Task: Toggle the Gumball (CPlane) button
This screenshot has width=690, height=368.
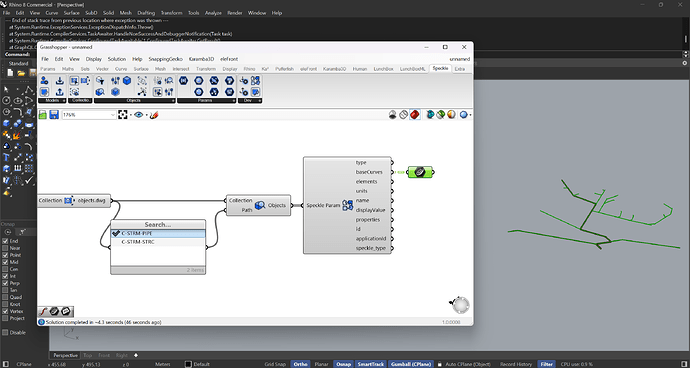Action: coord(411,364)
